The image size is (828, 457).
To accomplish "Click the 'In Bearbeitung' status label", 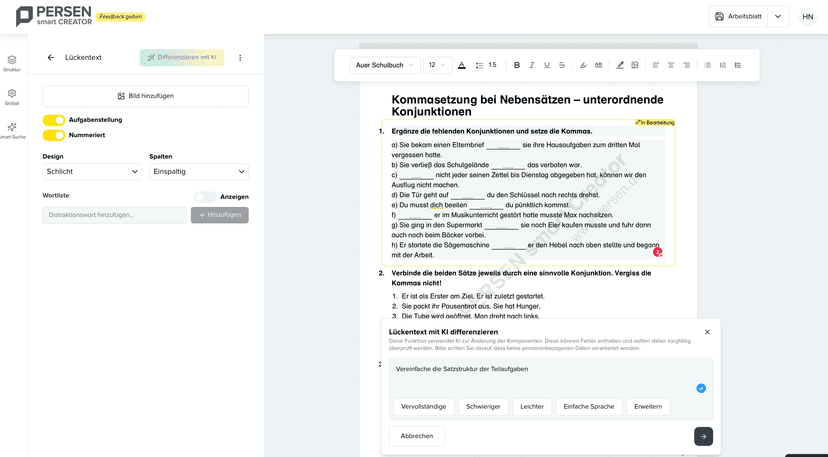I will [x=655, y=123].
